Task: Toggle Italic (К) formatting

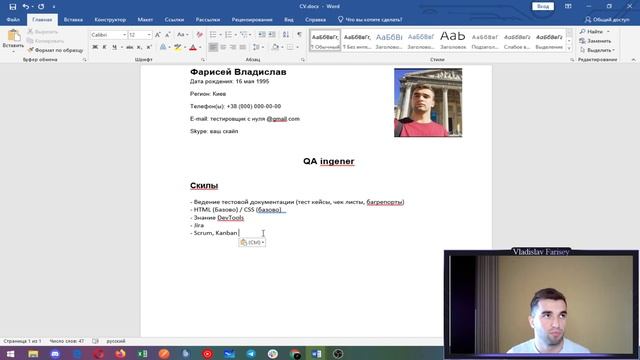Action: point(104,47)
